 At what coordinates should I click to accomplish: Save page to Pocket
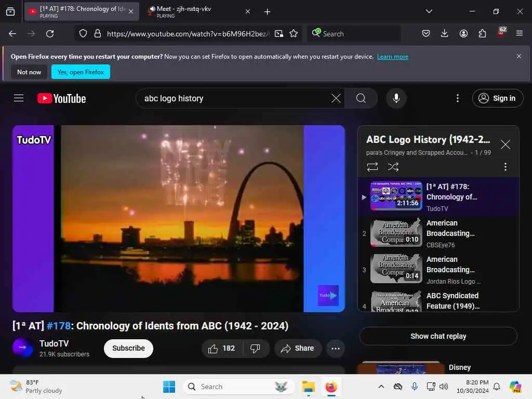pos(426,33)
